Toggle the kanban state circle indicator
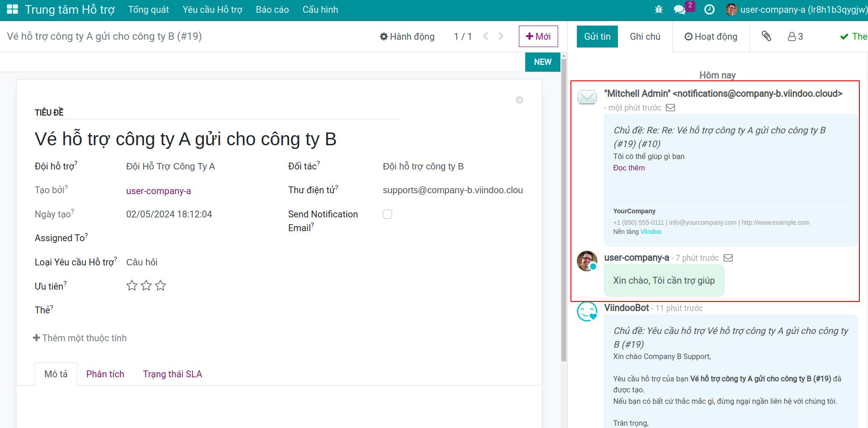This screenshot has height=428, width=868. coord(519,100)
